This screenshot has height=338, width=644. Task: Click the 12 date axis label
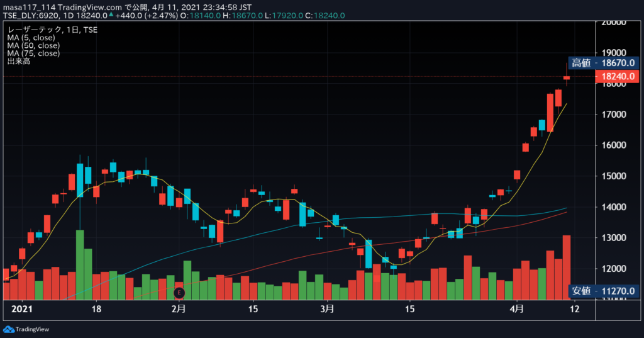click(x=575, y=309)
